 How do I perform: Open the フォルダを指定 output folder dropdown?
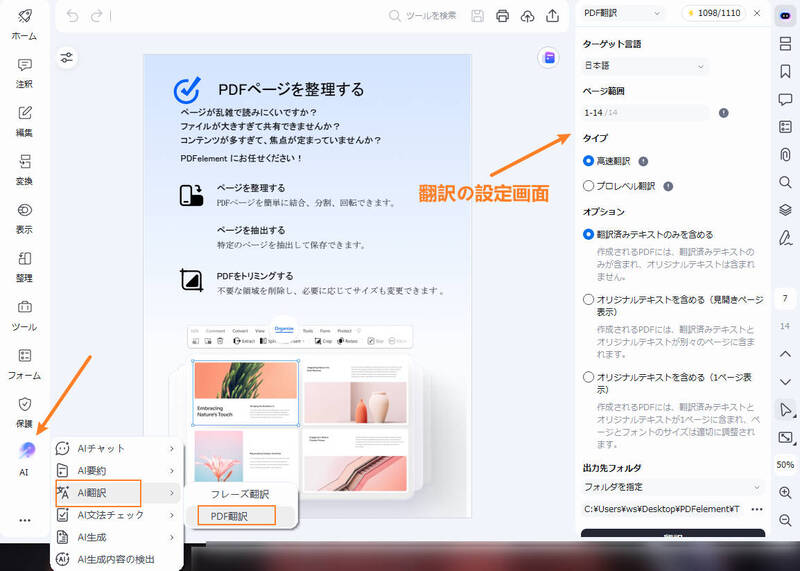click(672, 487)
